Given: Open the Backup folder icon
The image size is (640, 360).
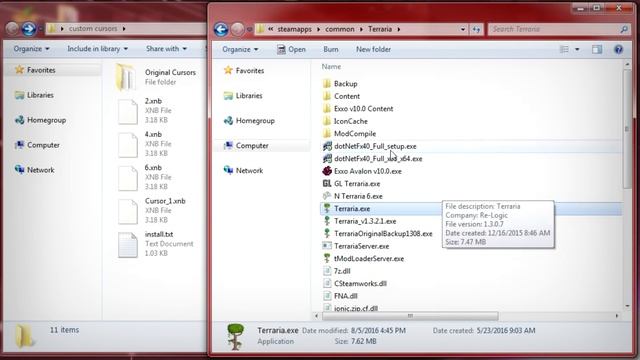Looking at the screenshot, I should (327, 84).
